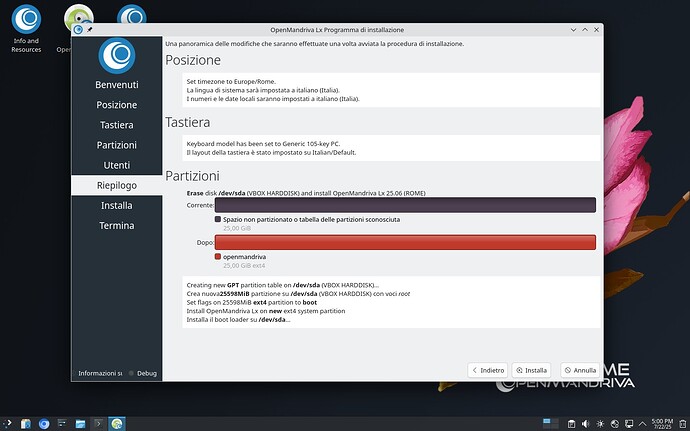
Task: Select the Termina step in the sidebar
Action: coord(117,225)
